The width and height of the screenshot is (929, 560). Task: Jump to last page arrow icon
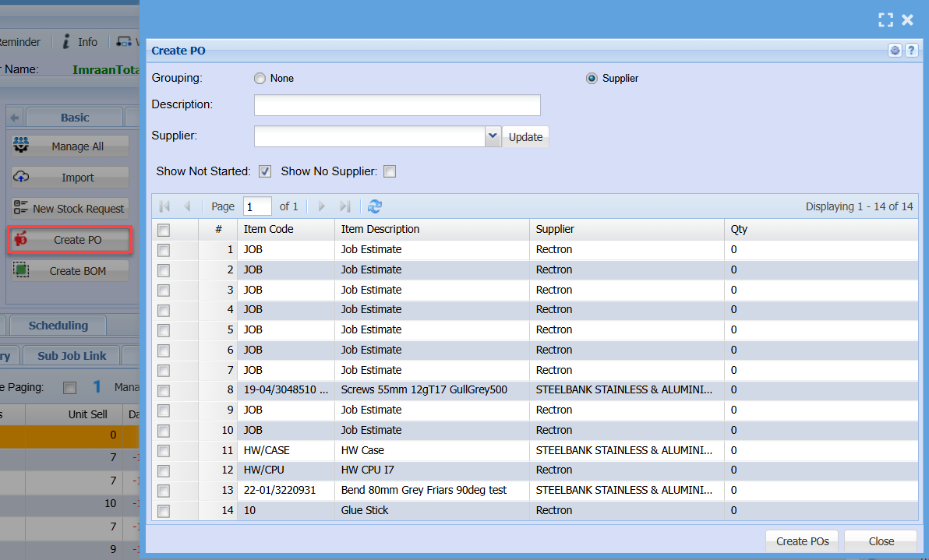tap(344, 206)
